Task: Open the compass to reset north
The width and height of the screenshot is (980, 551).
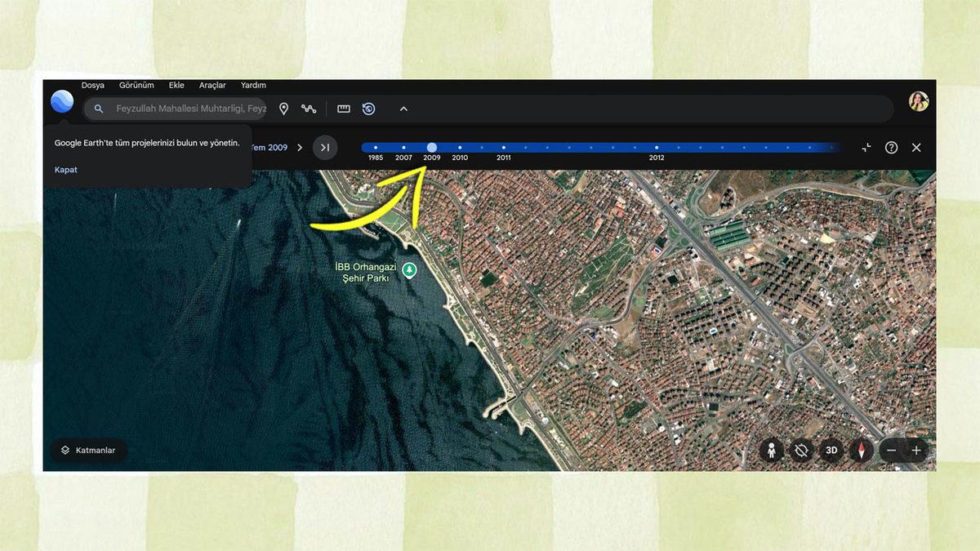Action: [862, 450]
